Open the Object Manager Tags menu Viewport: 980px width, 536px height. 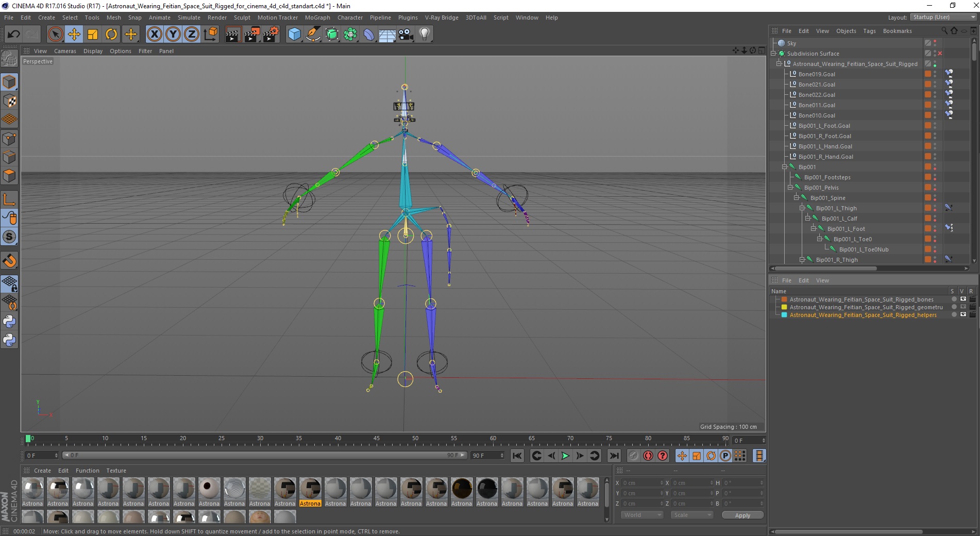pyautogui.click(x=869, y=31)
